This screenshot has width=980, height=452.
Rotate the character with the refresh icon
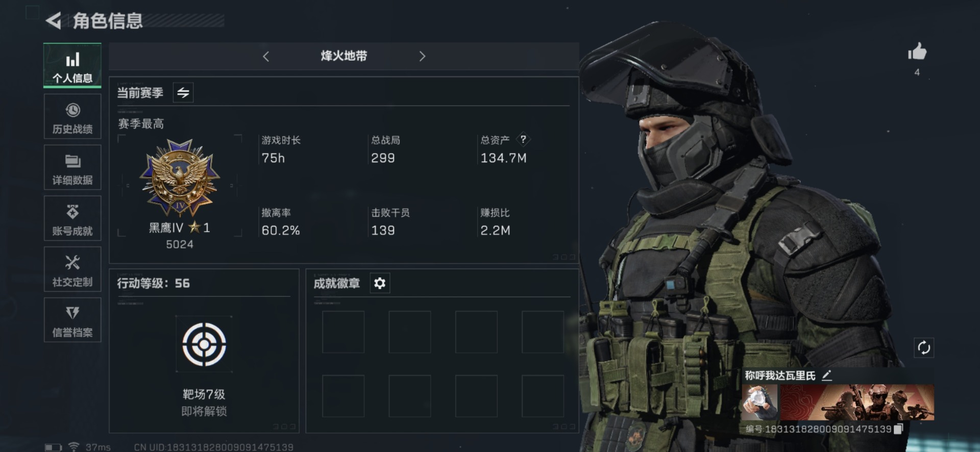[923, 348]
